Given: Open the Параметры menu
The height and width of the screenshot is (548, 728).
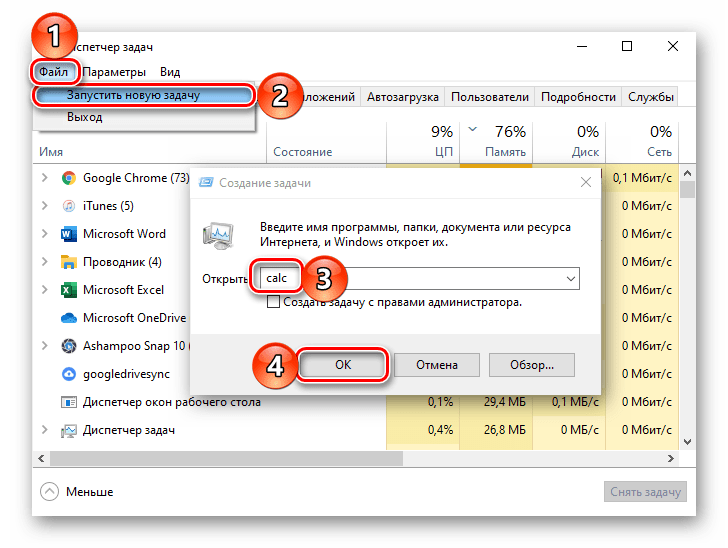Looking at the screenshot, I should [x=114, y=72].
